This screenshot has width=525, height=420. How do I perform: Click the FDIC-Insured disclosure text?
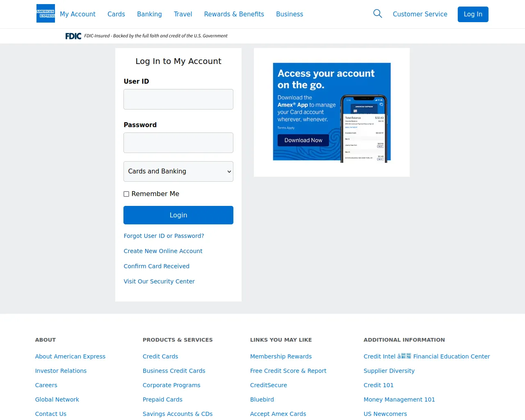click(x=156, y=36)
